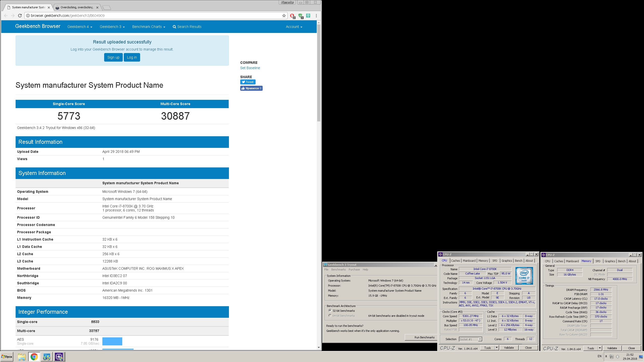Open the Socket #1 selection combo box
Viewport: 644px width, 362px height.
(x=470, y=339)
